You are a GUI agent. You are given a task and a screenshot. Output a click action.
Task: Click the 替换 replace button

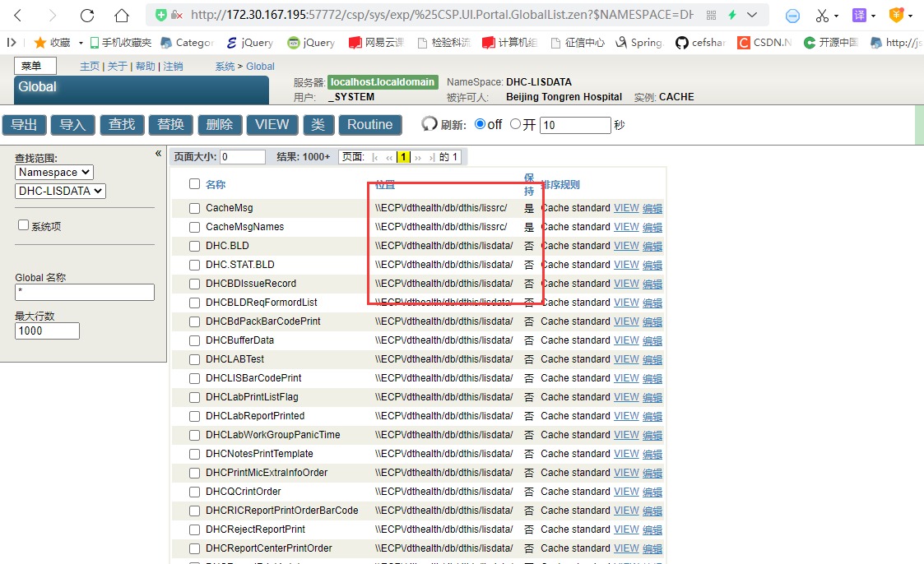[171, 125]
